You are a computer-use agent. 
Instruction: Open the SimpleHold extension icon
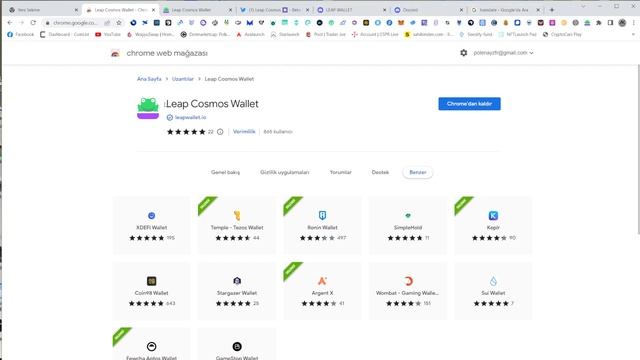coord(408,216)
